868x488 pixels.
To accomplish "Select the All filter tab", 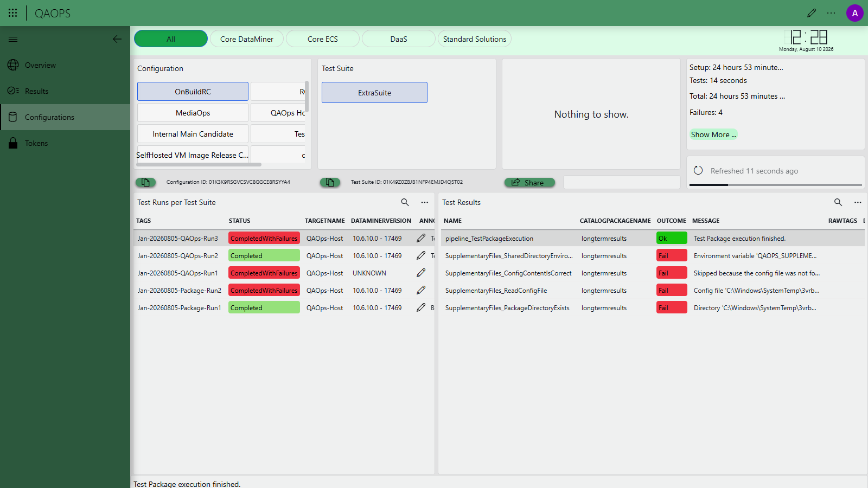I will 171,39.
